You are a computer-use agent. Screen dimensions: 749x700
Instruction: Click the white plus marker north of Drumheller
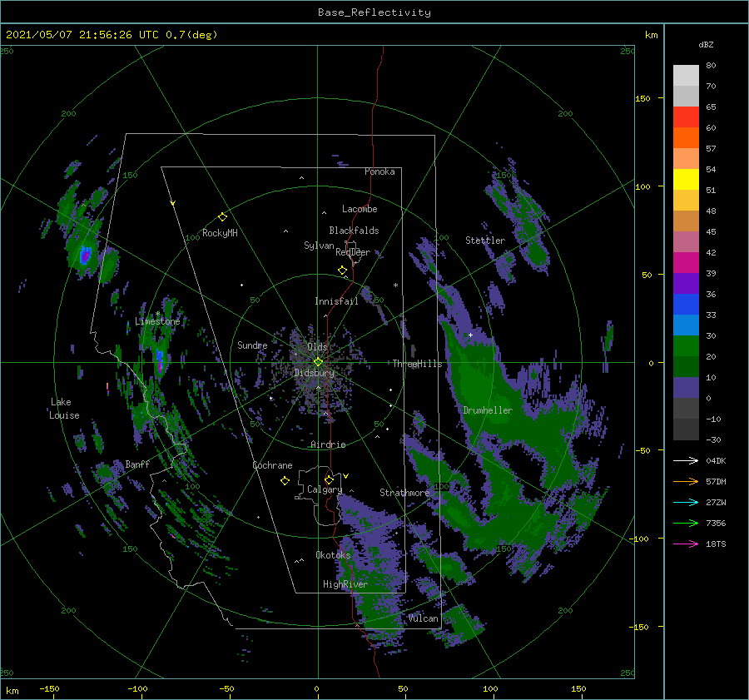pos(470,335)
